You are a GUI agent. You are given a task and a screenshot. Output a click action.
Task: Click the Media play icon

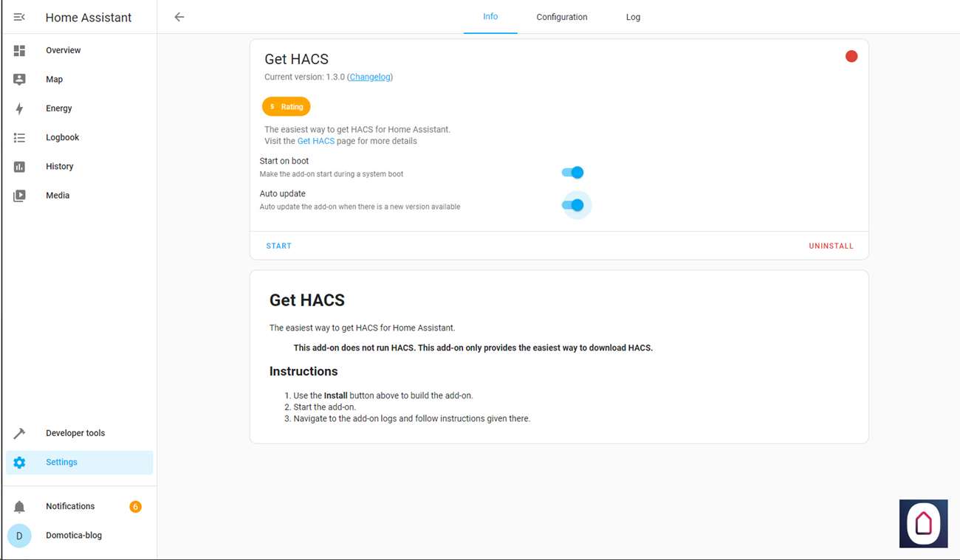pyautogui.click(x=19, y=196)
